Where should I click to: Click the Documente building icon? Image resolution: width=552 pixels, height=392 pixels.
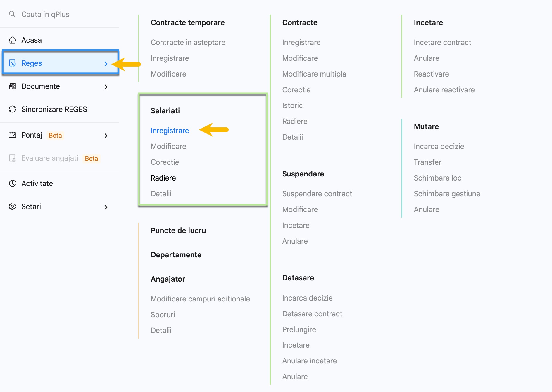12,86
